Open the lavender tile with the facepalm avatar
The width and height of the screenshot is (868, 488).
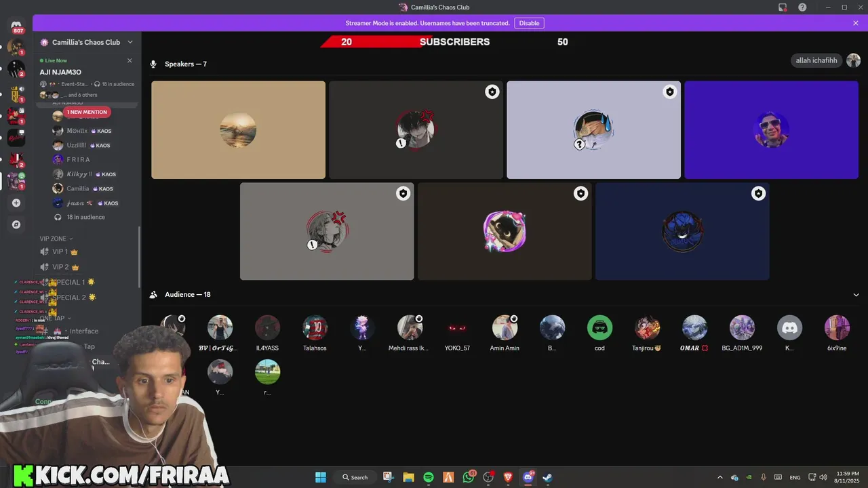[593, 130]
